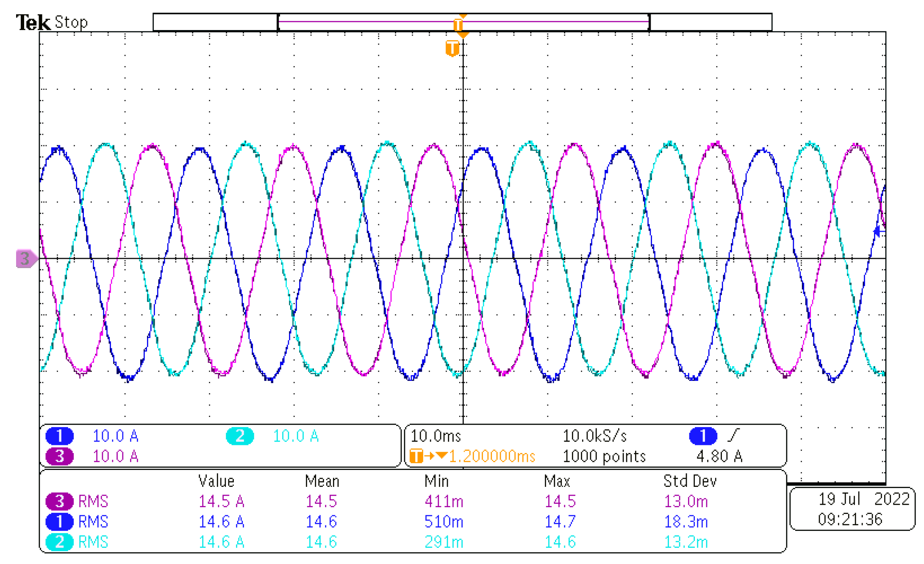Click the channel 3 magenta scale badge
This screenshot has width=924, height=564.
[59, 456]
